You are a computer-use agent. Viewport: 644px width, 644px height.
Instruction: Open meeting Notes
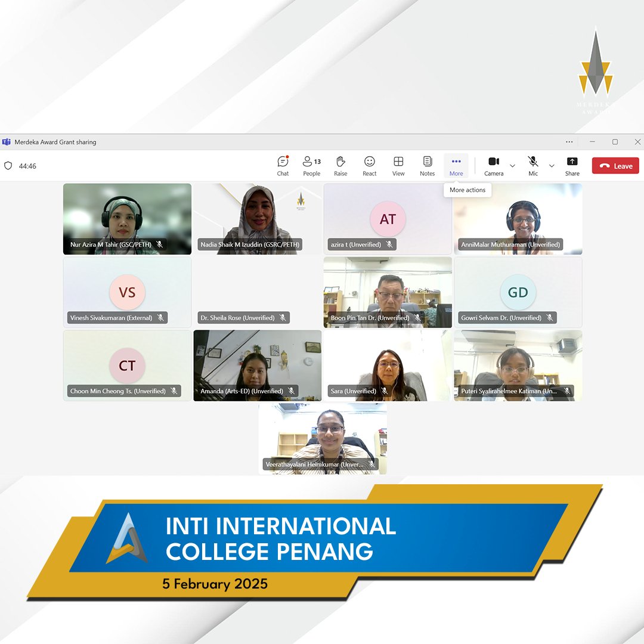pyautogui.click(x=427, y=166)
